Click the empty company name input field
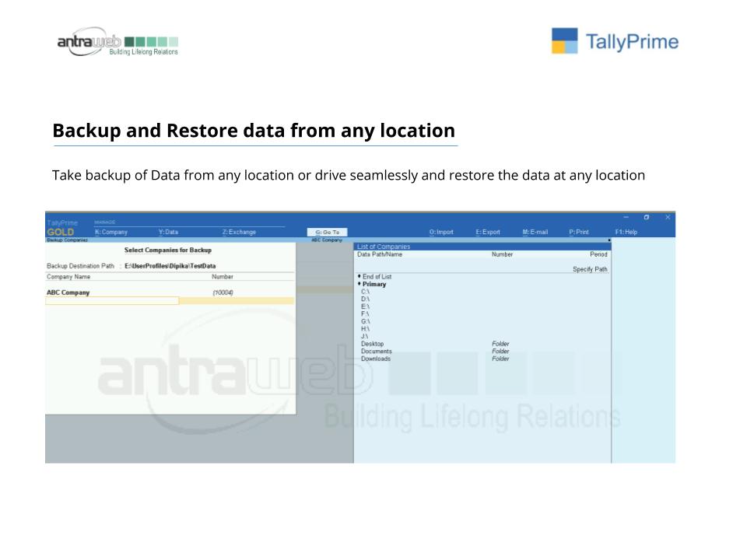Viewport: 747px width, 560px height. [112, 300]
